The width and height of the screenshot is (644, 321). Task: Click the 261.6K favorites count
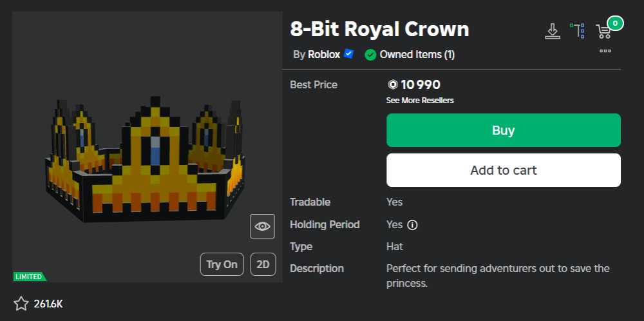click(x=48, y=304)
